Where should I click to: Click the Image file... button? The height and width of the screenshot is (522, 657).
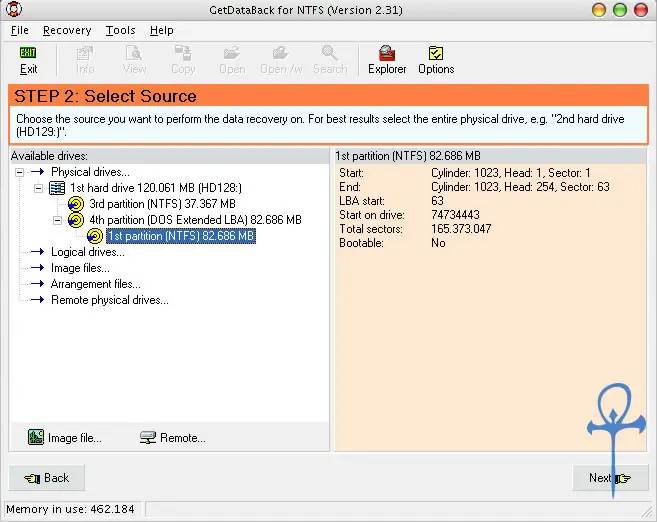pyautogui.click(x=65, y=437)
